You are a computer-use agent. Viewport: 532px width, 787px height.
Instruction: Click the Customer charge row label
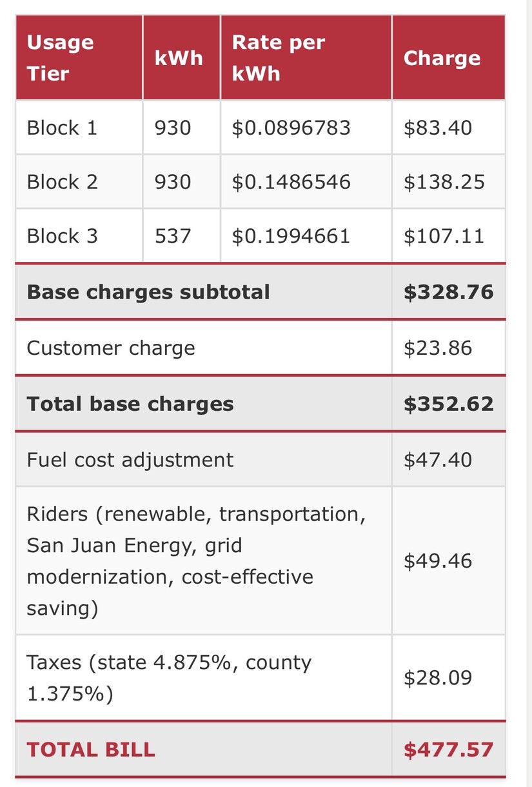[x=111, y=348]
